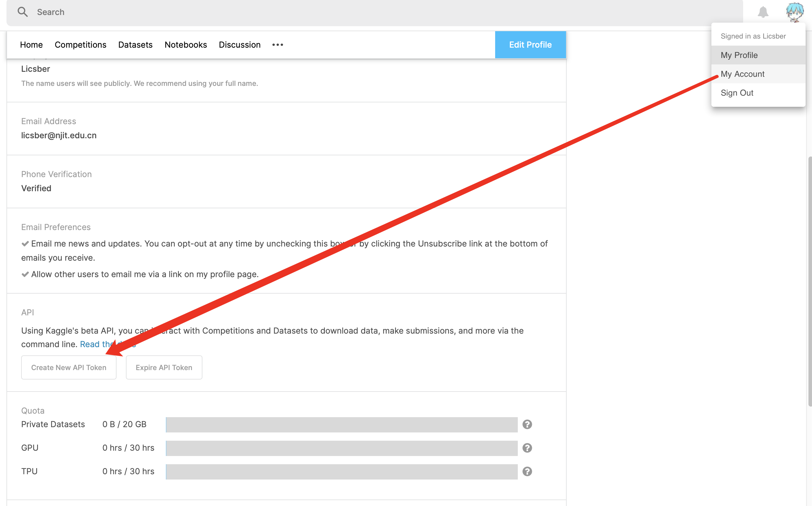
Task: Open help for Private Datasets quota
Action: (x=527, y=424)
